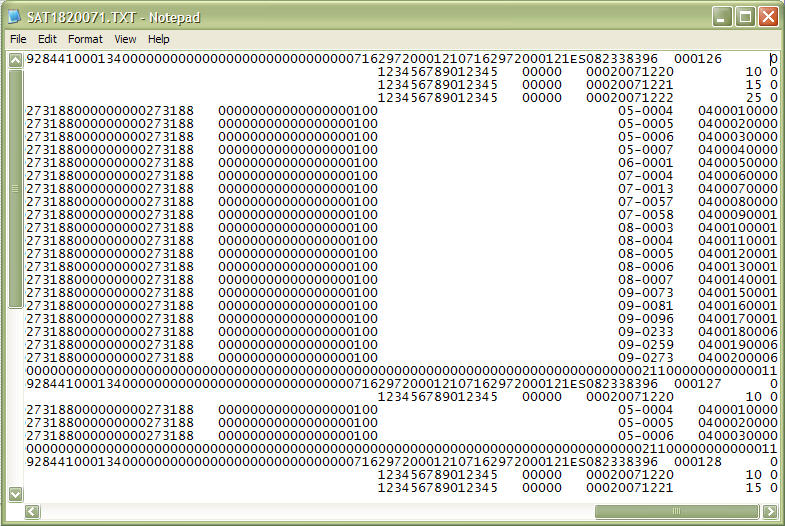785x526 pixels.
Task: Click the code 09-0233
Action: coord(646,332)
